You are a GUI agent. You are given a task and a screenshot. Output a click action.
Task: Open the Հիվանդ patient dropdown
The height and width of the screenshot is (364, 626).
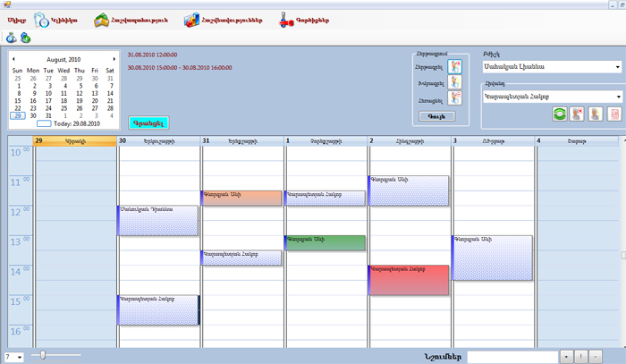pos(618,97)
